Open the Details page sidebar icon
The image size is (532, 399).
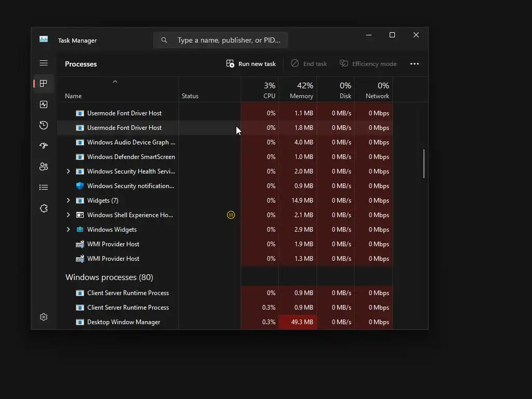(x=44, y=187)
